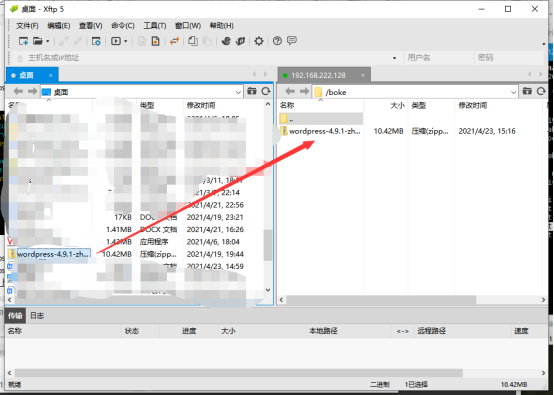Open the remote '..' parent folder row
The width and height of the screenshot is (554, 395).
tap(321, 119)
